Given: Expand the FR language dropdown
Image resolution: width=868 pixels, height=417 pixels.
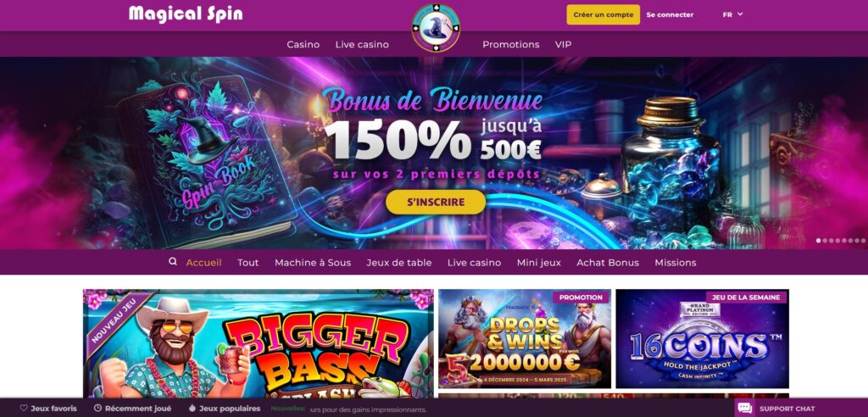Looking at the screenshot, I should tap(732, 15).
